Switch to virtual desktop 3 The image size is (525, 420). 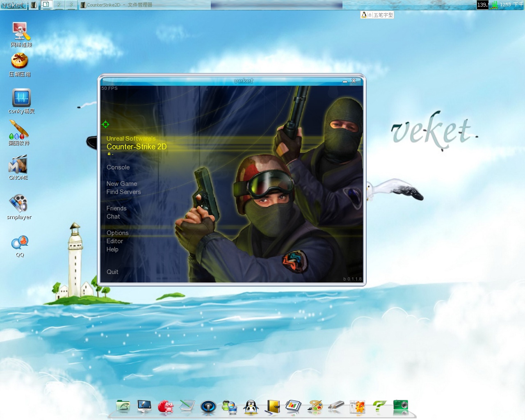click(x=71, y=5)
